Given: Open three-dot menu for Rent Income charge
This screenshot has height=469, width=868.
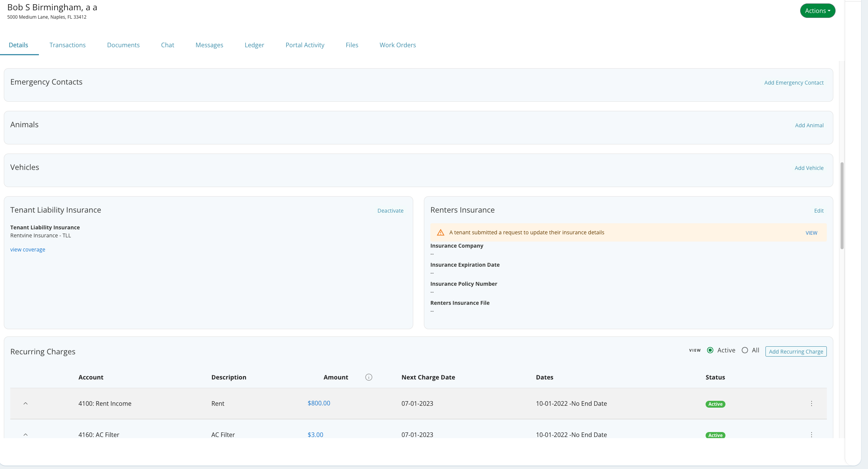Looking at the screenshot, I should click(811, 403).
